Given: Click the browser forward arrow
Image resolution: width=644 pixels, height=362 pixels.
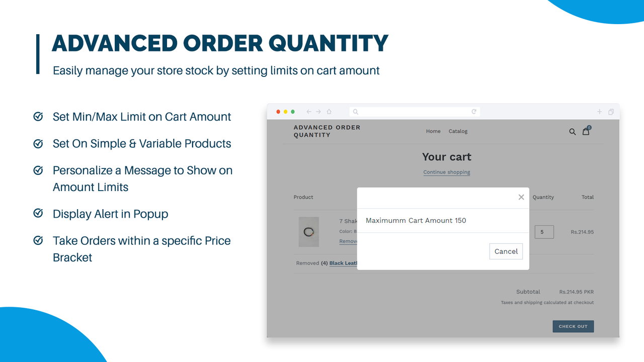Looking at the screenshot, I should coord(317,112).
